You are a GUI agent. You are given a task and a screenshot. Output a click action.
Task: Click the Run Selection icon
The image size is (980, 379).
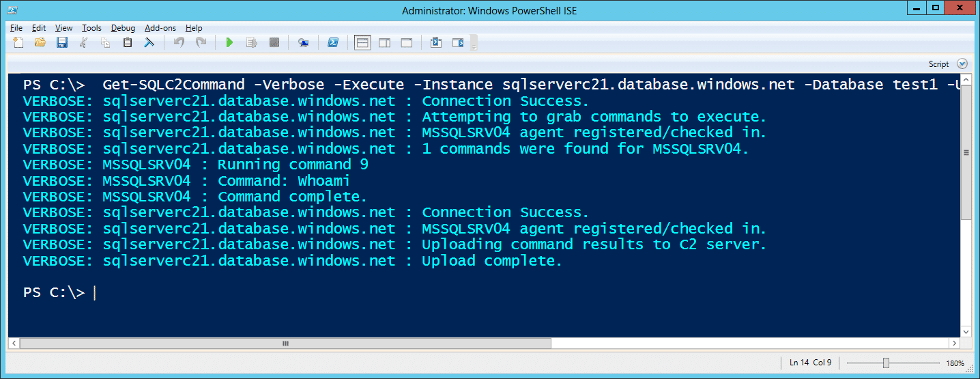[x=252, y=42]
